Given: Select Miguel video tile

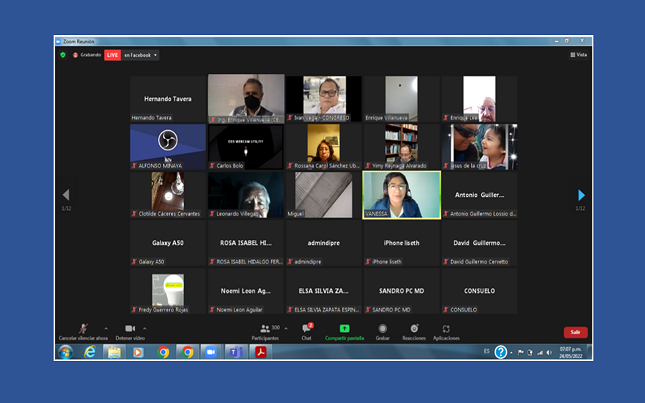Looking at the screenshot, I should point(324,195).
